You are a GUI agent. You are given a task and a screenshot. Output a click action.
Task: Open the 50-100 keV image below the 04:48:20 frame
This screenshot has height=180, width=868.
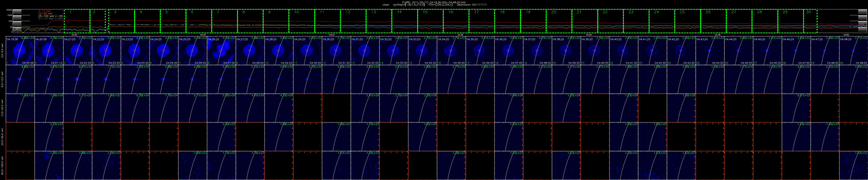tap(853, 165)
